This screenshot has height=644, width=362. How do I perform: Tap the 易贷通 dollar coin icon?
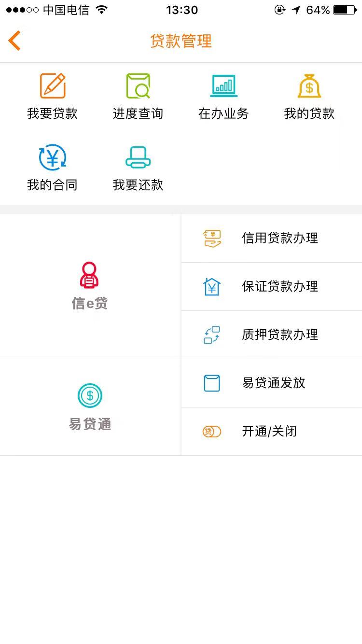point(90,396)
